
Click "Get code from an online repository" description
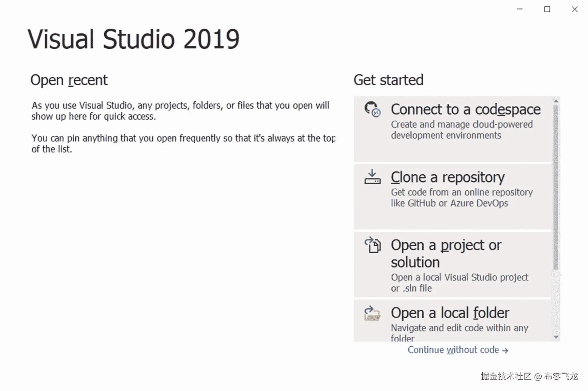point(462,192)
